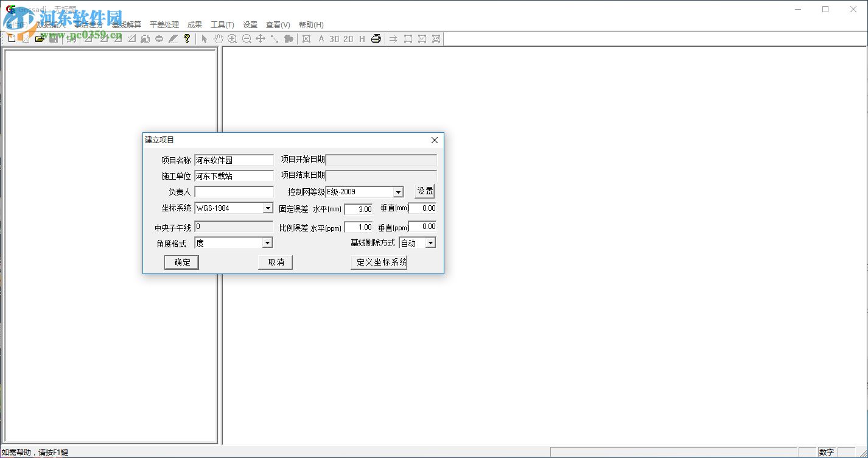Click the crossed box network icon

(306, 38)
